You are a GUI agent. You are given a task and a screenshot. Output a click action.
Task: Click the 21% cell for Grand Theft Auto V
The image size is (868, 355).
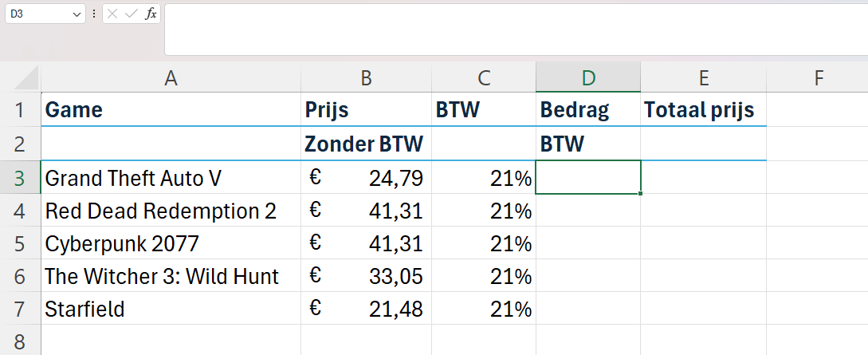(x=484, y=178)
